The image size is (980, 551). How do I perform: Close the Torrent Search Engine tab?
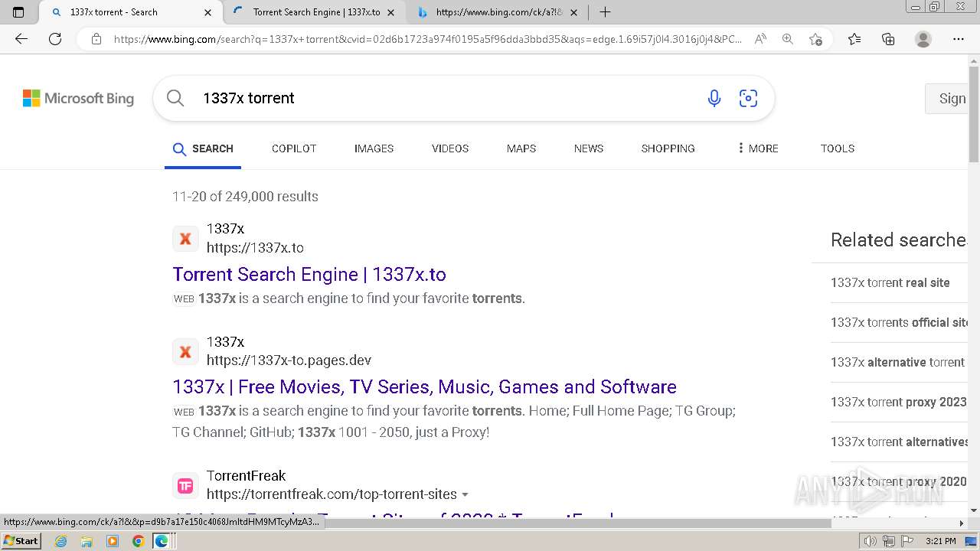391,12
